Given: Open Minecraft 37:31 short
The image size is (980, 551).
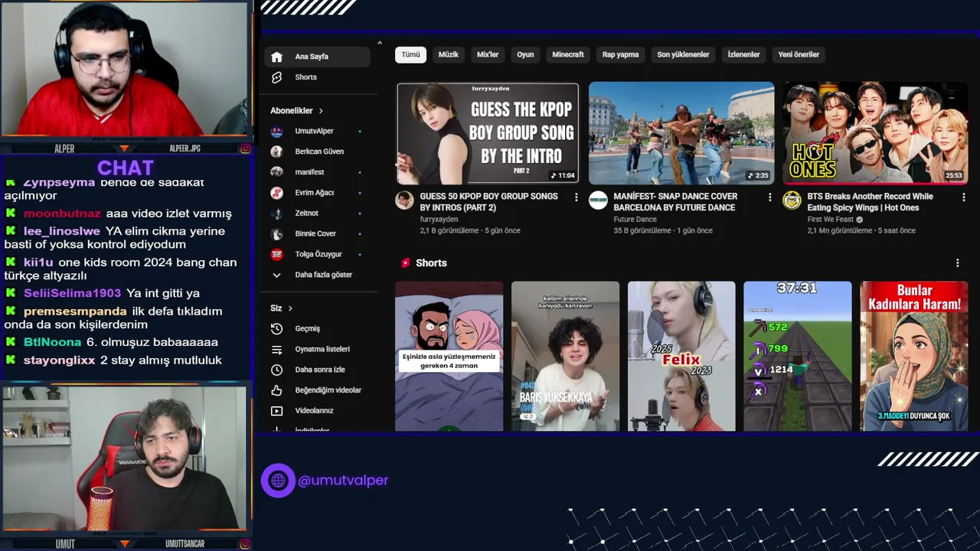Looking at the screenshot, I should point(798,356).
